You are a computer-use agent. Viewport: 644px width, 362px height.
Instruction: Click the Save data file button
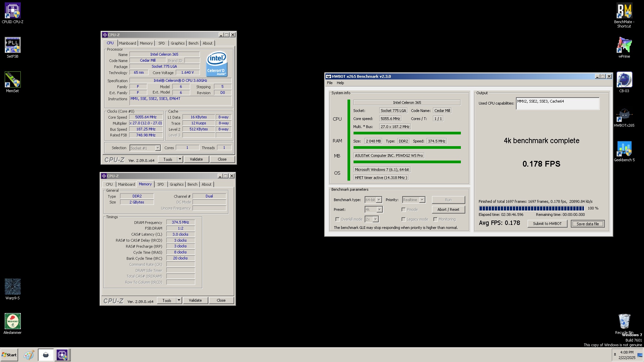tap(587, 224)
